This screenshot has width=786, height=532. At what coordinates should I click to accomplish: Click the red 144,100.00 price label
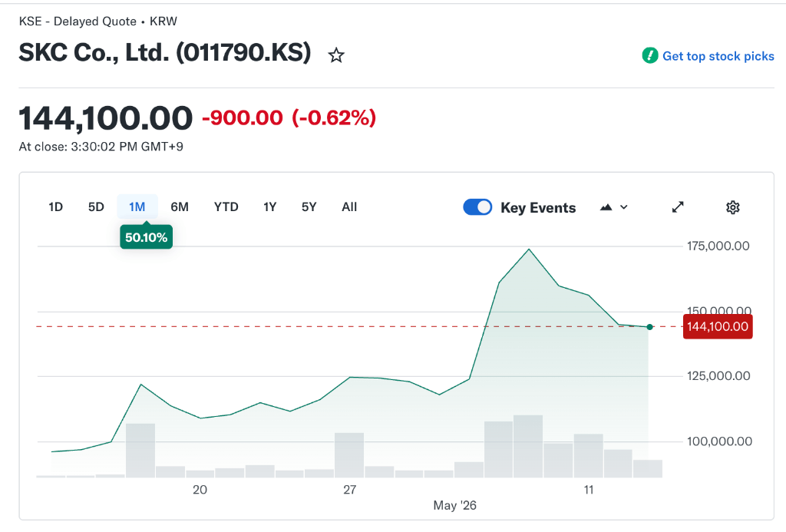tap(718, 326)
